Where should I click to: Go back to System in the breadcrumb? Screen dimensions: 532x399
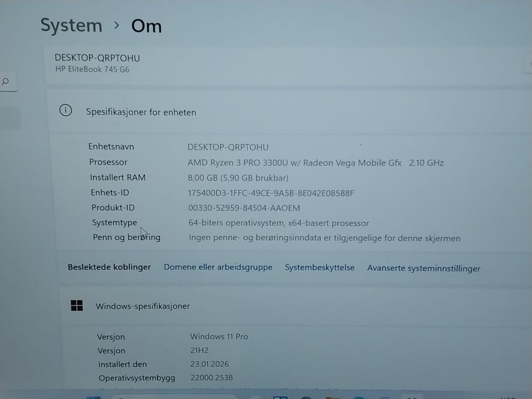pyautogui.click(x=71, y=25)
